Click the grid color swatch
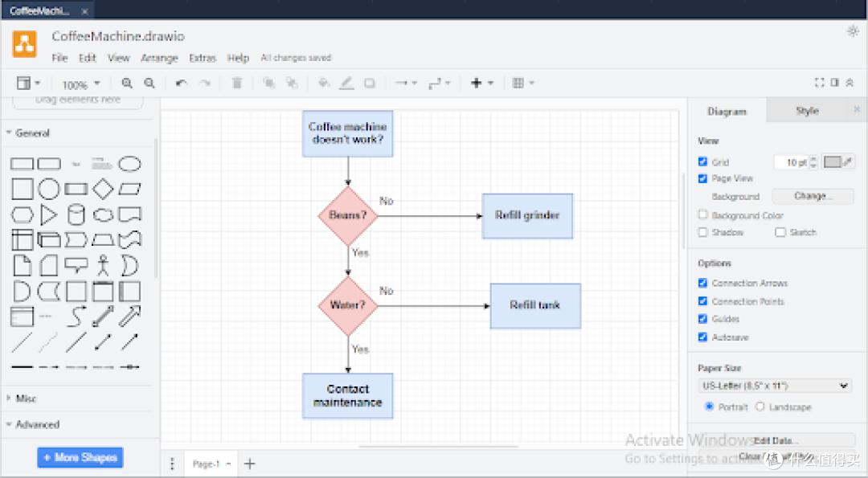This screenshot has height=478, width=868. (x=833, y=161)
